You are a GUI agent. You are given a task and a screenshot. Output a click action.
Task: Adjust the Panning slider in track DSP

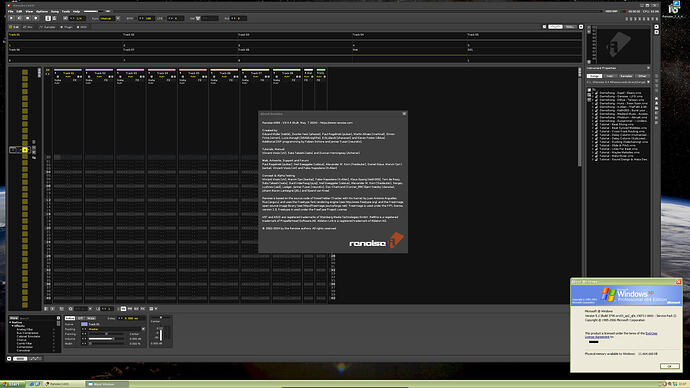click(x=106, y=334)
